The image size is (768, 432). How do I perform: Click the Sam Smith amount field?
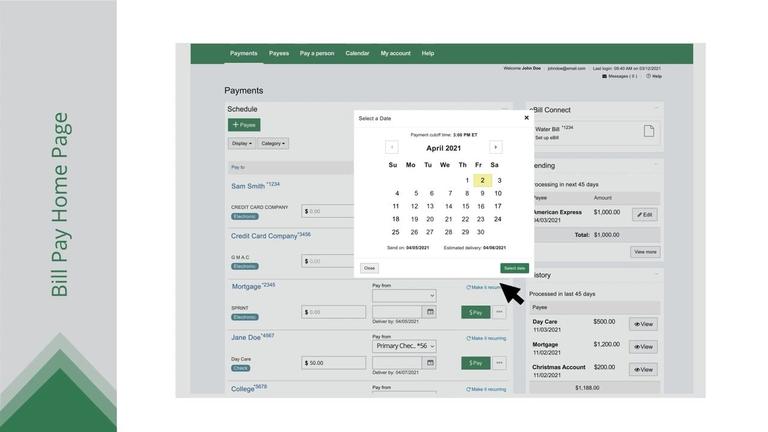pos(328,212)
